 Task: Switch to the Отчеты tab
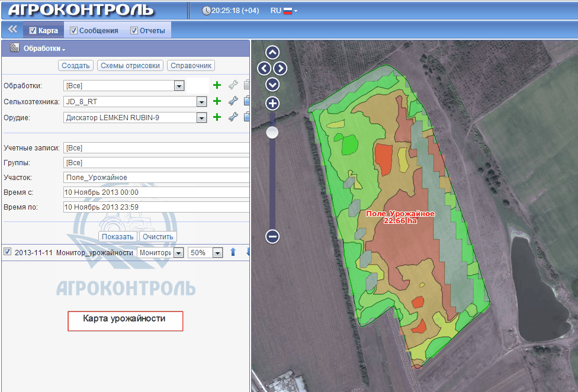point(147,31)
